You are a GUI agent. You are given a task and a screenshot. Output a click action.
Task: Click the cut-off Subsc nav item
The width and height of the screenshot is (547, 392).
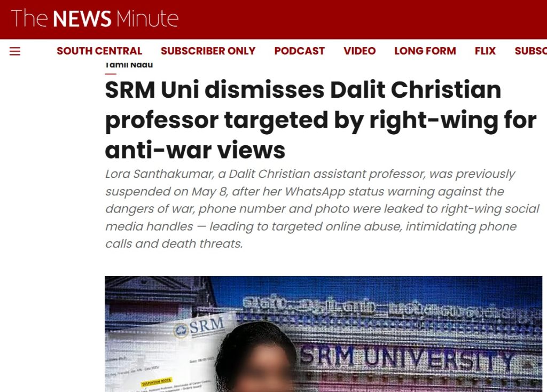pos(530,51)
